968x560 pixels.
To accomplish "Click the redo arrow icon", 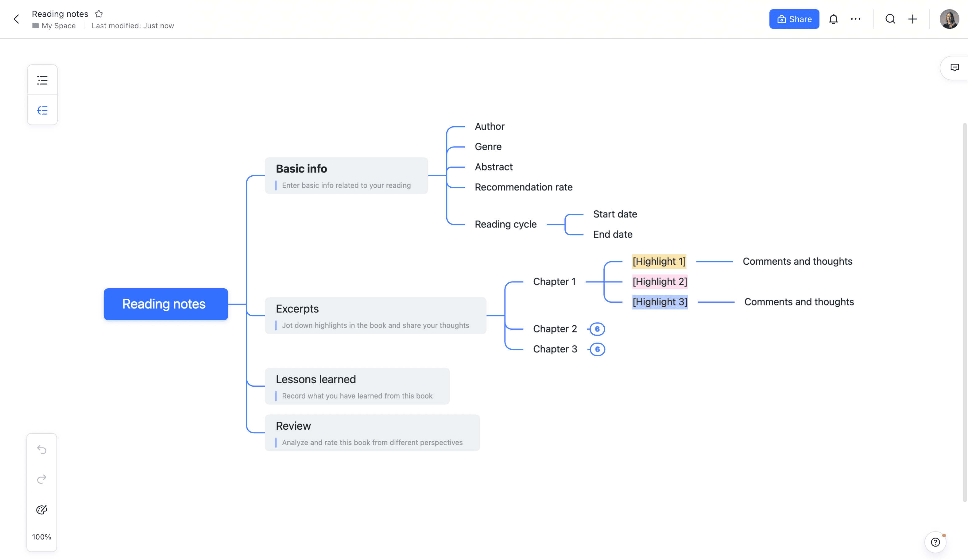I will tap(42, 479).
